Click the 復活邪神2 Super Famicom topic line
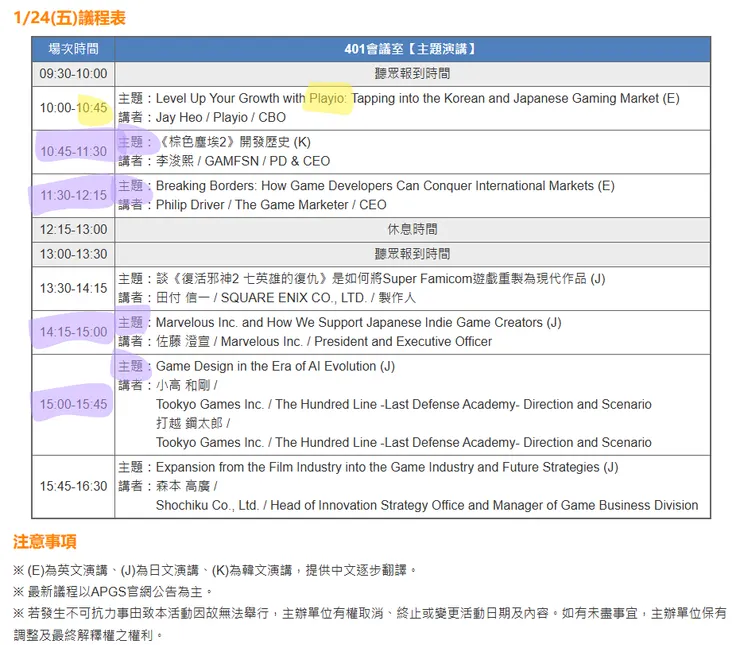The width and height of the screenshot is (740, 645). click(362, 279)
